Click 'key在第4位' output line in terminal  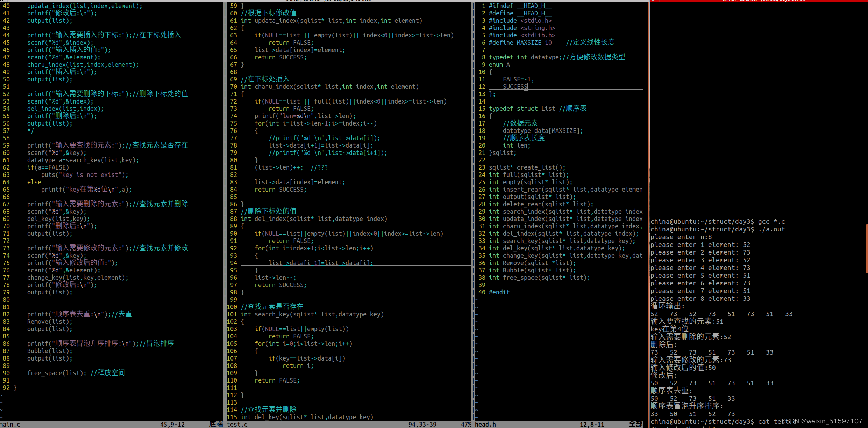670,329
